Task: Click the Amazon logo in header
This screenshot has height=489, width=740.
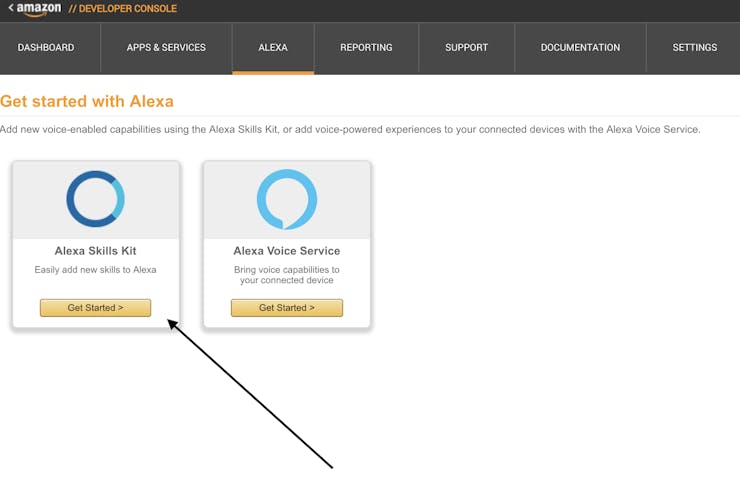Action: click(39, 9)
